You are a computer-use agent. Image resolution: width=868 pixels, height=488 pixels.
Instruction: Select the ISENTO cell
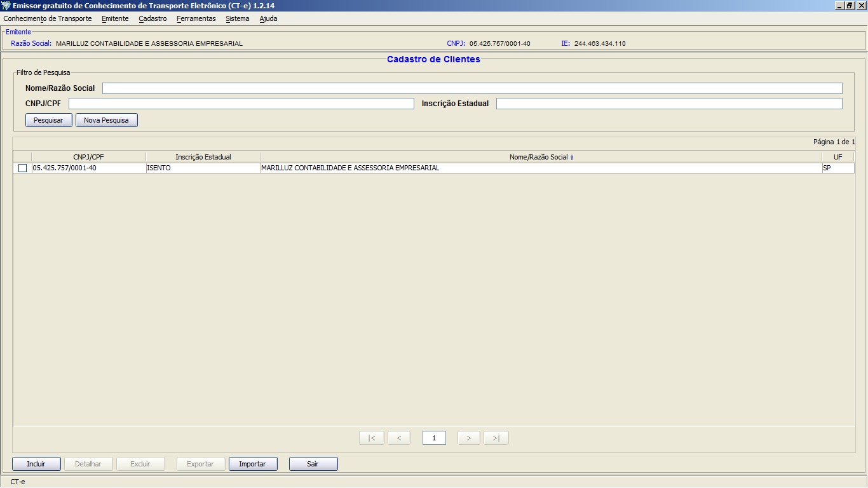(203, 168)
